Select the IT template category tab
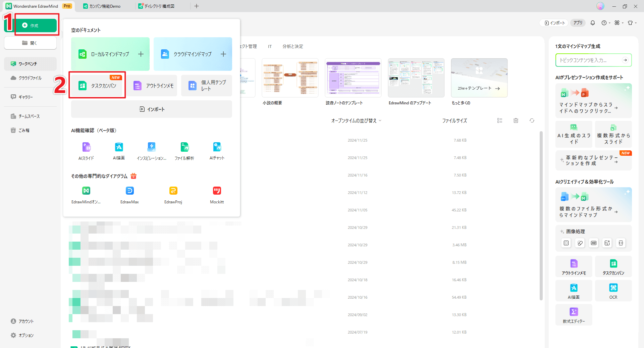 pos(270,46)
